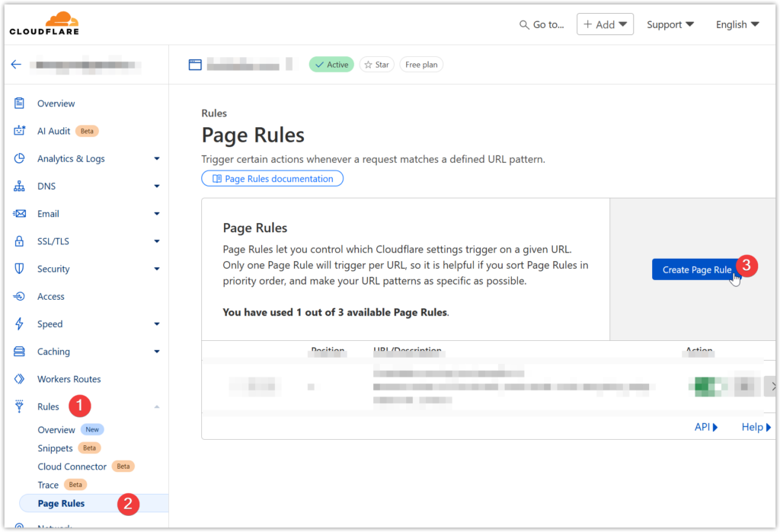
Task: Open Page Rules documentation link
Action: coord(273,179)
